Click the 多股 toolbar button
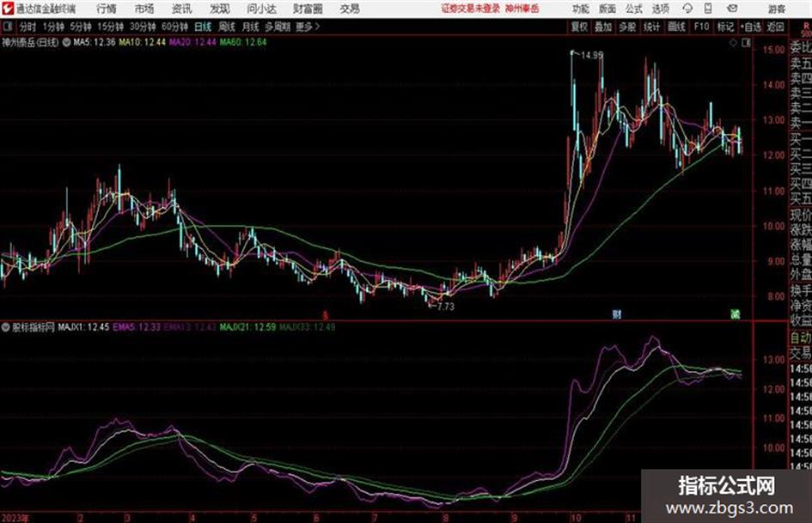 (x=627, y=27)
